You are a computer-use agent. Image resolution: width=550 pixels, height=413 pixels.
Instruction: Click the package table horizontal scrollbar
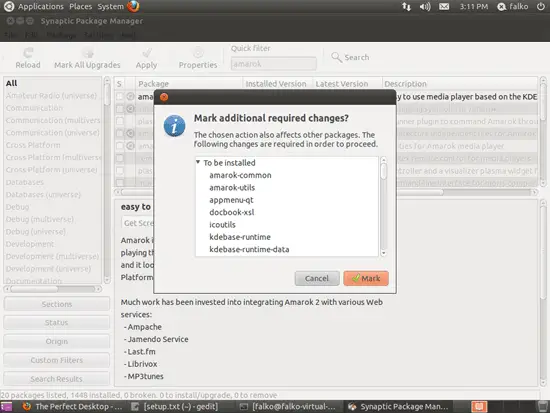[x=326, y=192]
